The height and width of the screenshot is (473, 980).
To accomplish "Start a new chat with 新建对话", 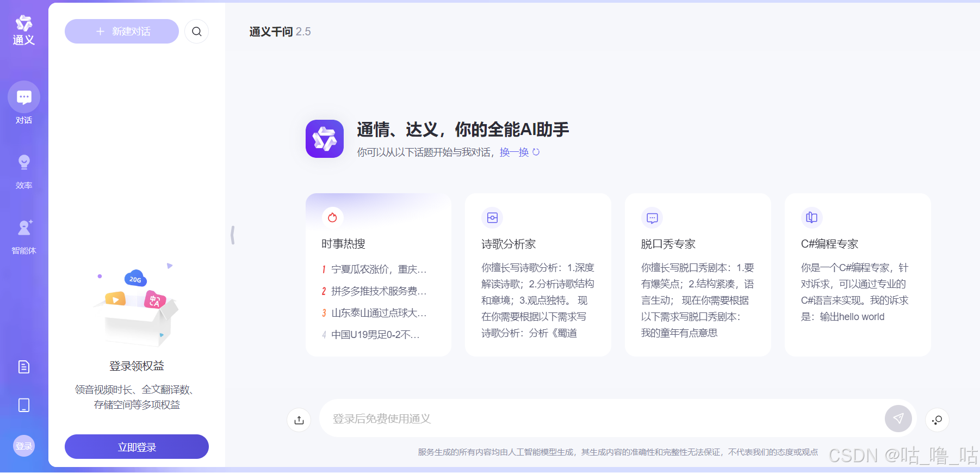I will coord(122,32).
